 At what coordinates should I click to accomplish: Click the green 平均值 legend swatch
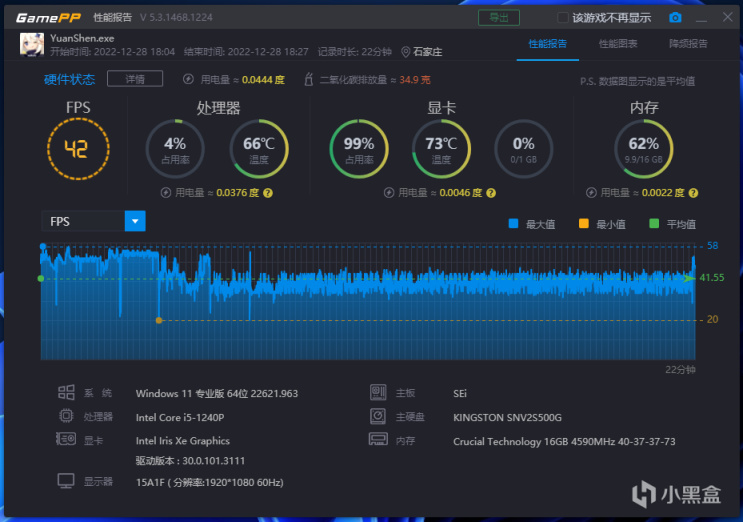coord(654,224)
